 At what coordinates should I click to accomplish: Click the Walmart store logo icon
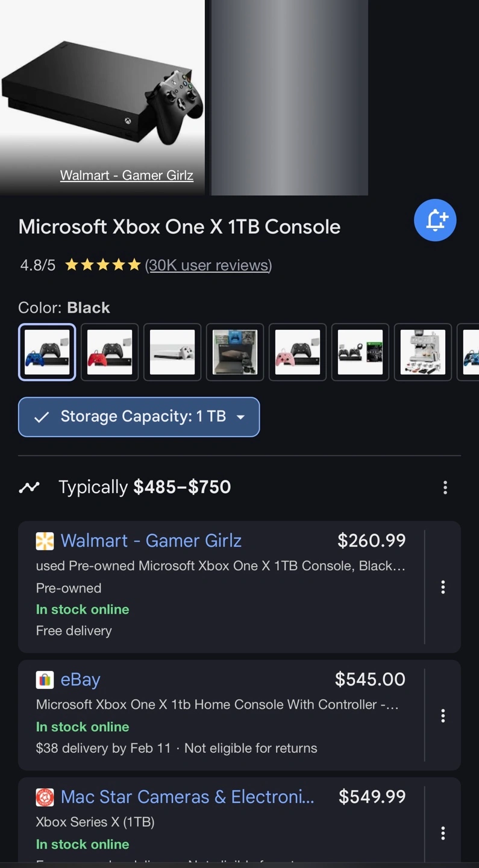coord(45,541)
